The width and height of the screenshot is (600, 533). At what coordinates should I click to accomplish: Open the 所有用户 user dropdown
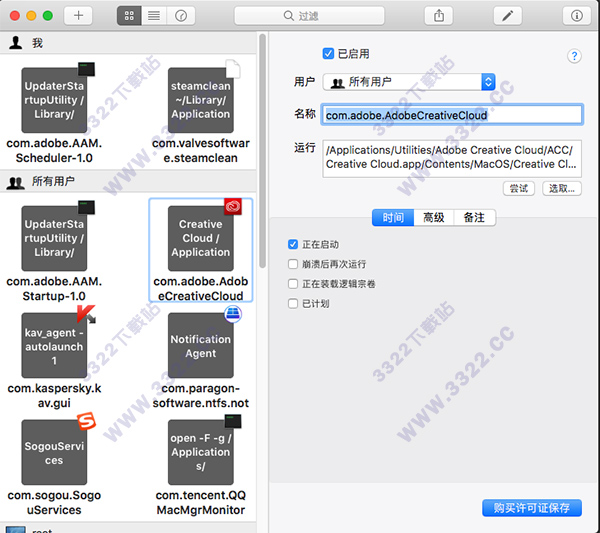tap(409, 82)
